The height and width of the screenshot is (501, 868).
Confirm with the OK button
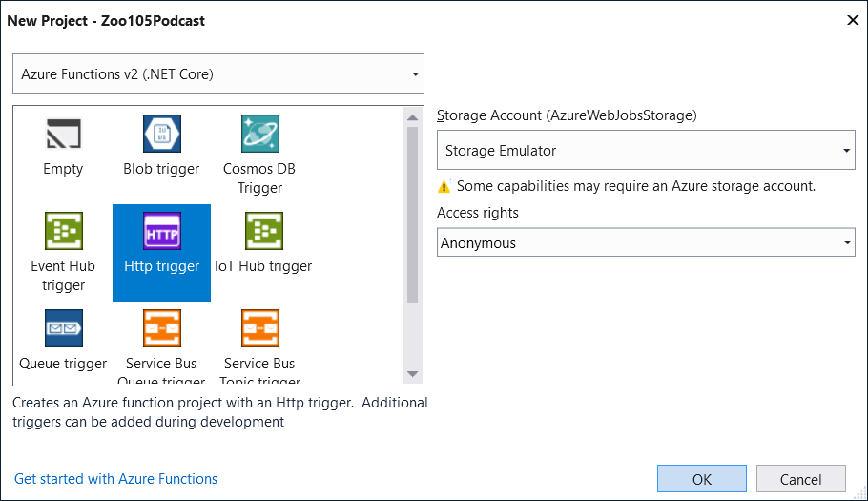pos(702,479)
